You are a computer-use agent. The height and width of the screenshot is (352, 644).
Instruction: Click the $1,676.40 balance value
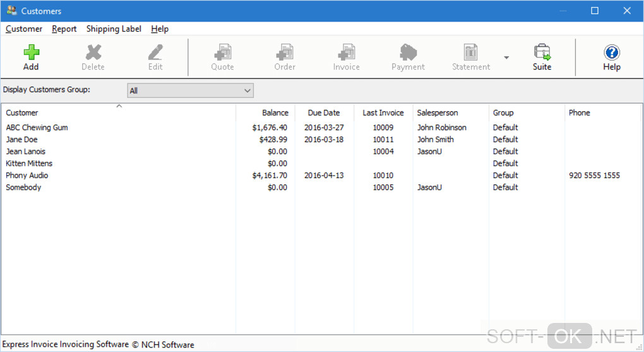pyautogui.click(x=270, y=128)
